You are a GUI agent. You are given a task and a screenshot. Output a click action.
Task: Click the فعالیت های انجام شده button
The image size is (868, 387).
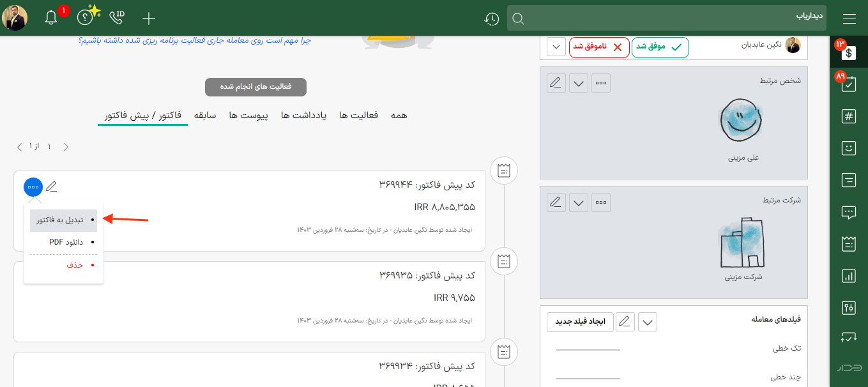tap(255, 87)
